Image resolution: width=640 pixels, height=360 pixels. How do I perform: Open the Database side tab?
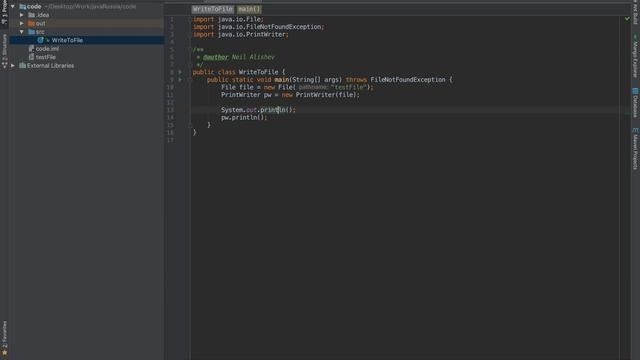click(636, 103)
